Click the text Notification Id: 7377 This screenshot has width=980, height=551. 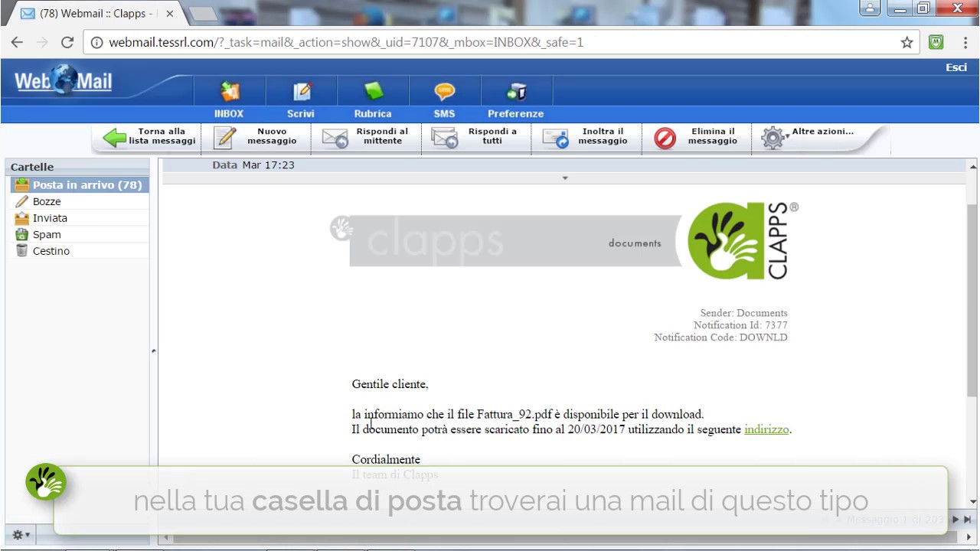pos(740,325)
